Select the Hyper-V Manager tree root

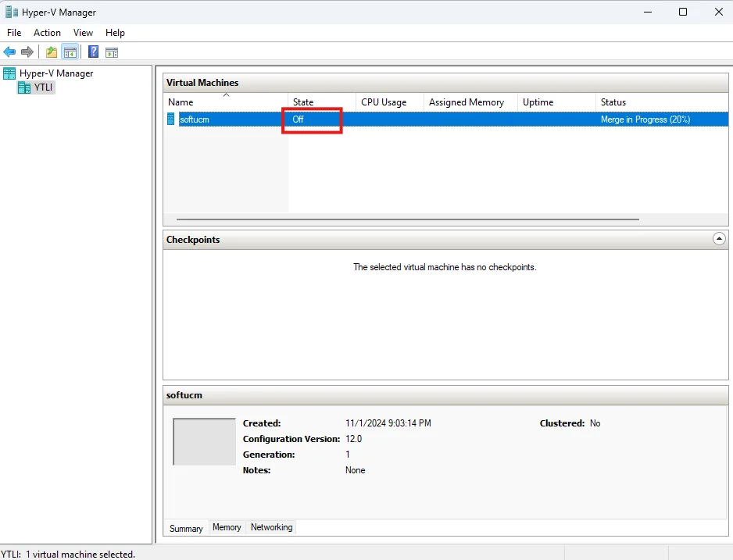[56, 73]
